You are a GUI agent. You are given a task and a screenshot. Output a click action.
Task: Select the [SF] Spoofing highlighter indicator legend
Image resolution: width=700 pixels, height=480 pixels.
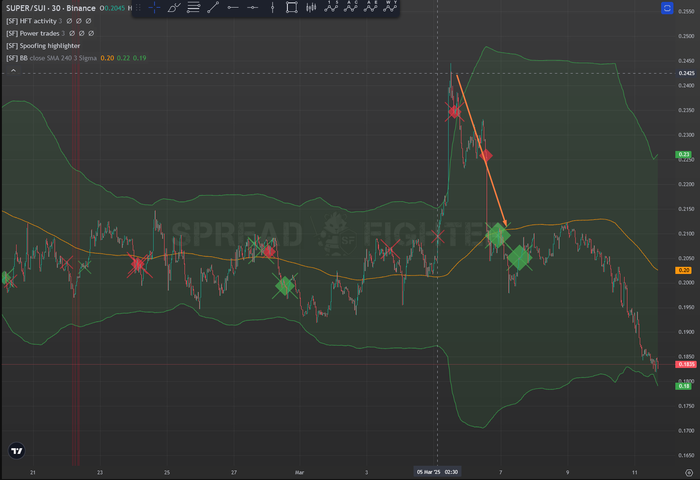coord(43,46)
